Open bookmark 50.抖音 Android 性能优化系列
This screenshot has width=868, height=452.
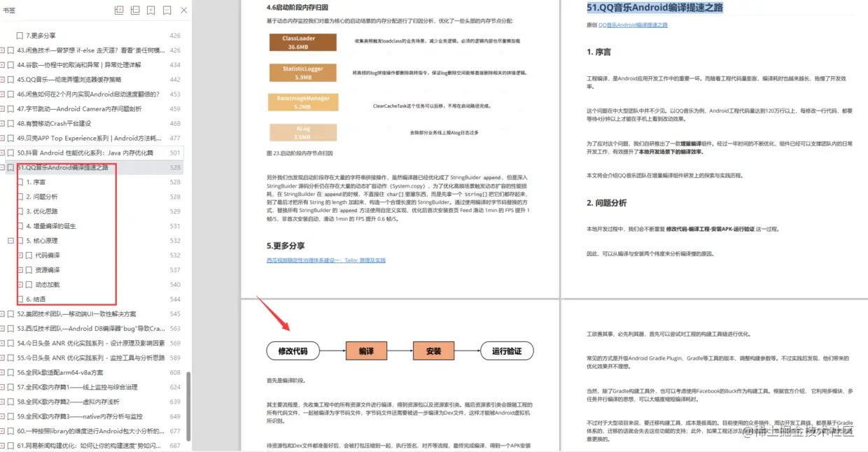85,153
